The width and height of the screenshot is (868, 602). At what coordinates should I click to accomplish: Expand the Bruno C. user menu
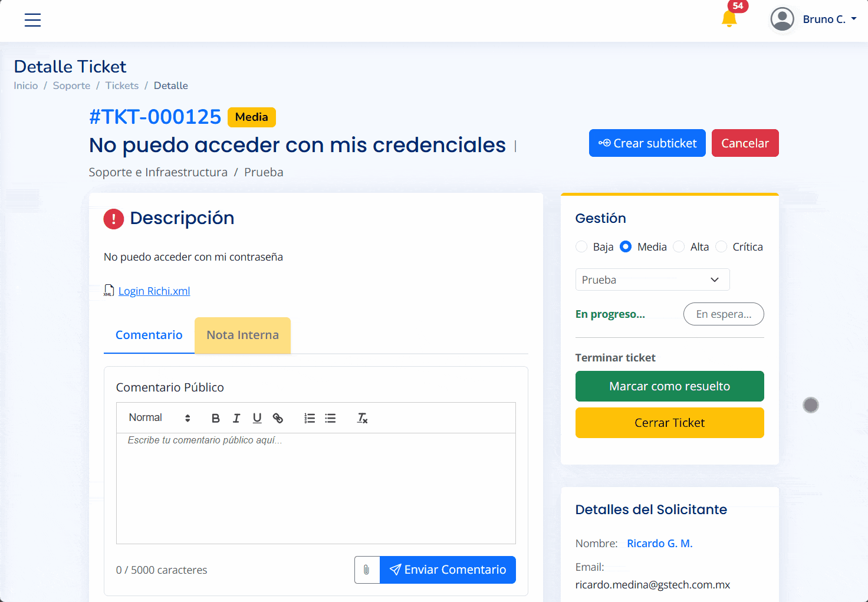[x=828, y=18]
